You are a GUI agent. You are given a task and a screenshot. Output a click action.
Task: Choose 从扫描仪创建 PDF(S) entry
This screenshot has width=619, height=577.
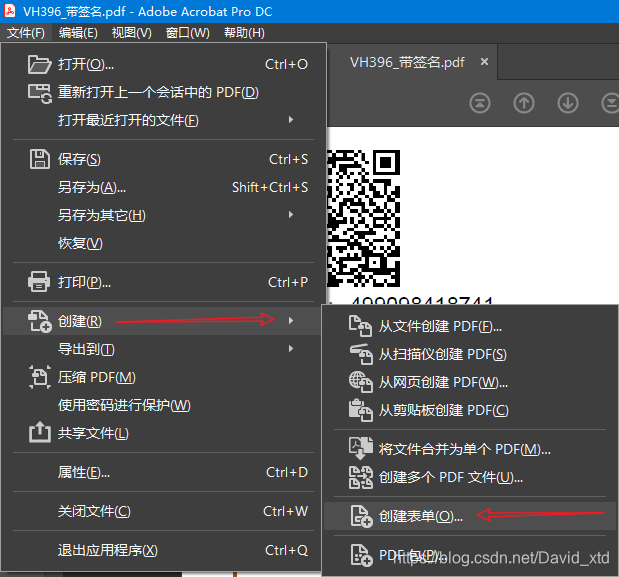[470, 354]
